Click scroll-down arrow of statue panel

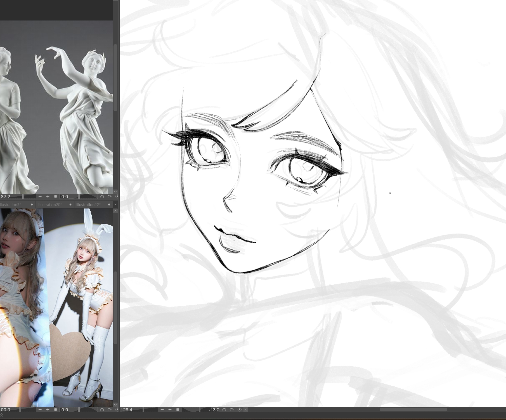tap(115, 192)
